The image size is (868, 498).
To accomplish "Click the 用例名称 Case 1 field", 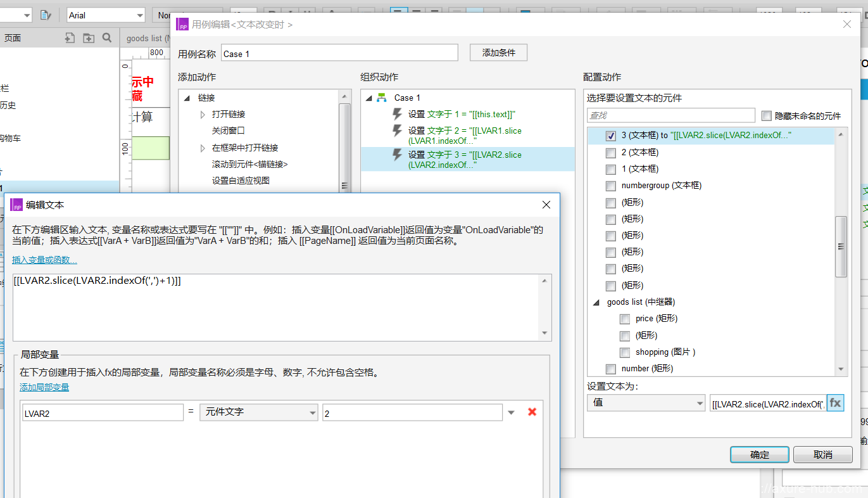I will point(339,54).
